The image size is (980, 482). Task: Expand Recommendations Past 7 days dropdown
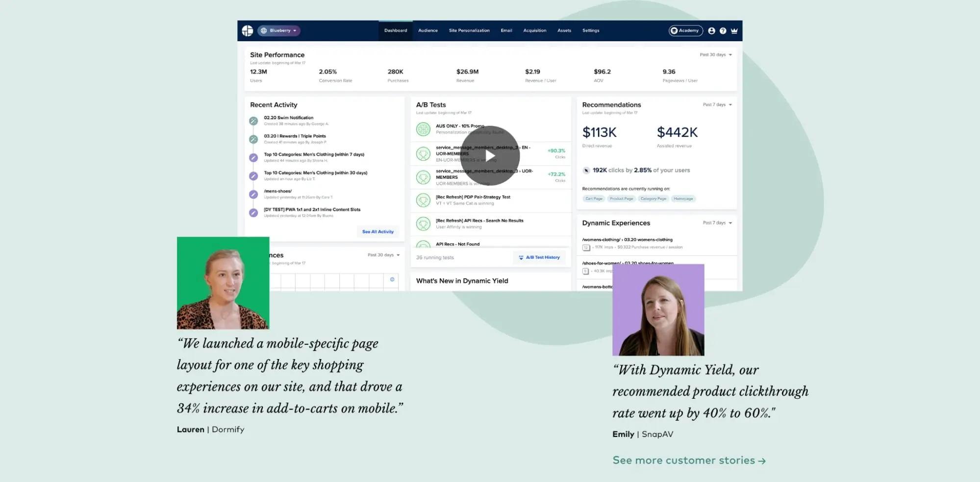point(717,105)
